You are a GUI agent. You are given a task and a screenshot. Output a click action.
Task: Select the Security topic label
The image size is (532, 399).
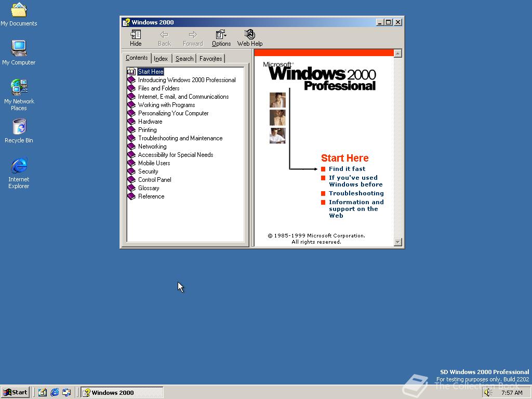click(x=148, y=171)
